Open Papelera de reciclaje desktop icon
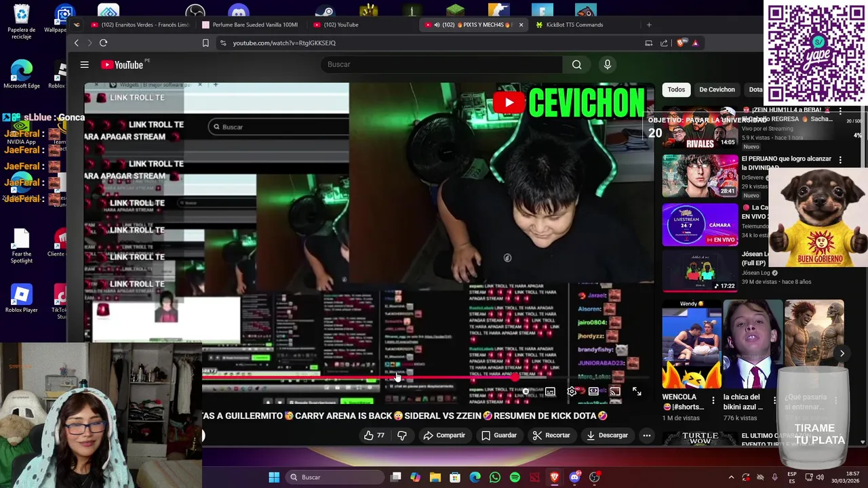868x488 pixels. click(22, 22)
